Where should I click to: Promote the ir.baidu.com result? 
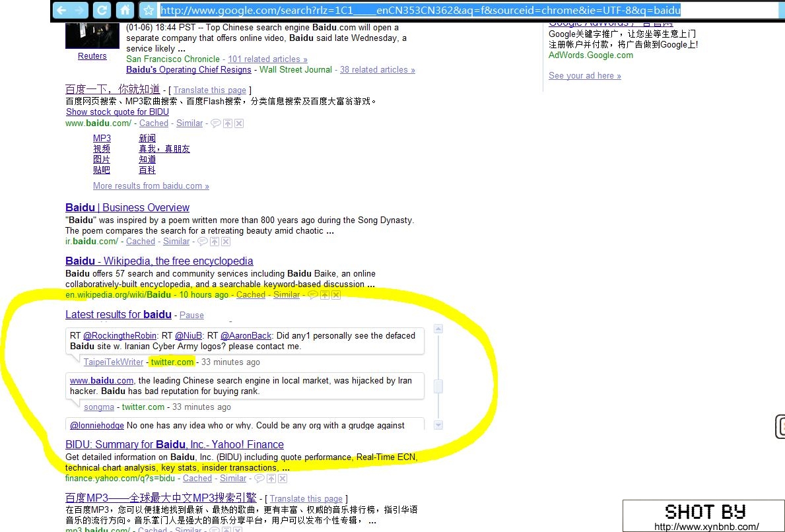(x=215, y=242)
